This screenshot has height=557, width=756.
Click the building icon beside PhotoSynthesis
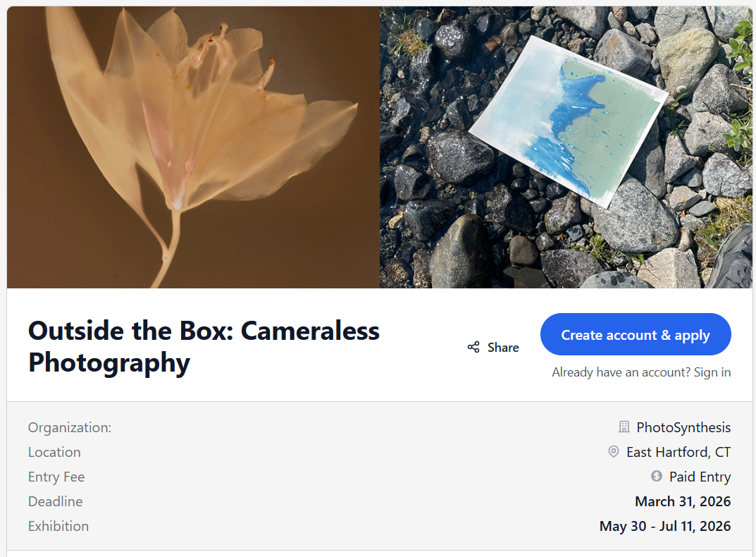pos(624,427)
